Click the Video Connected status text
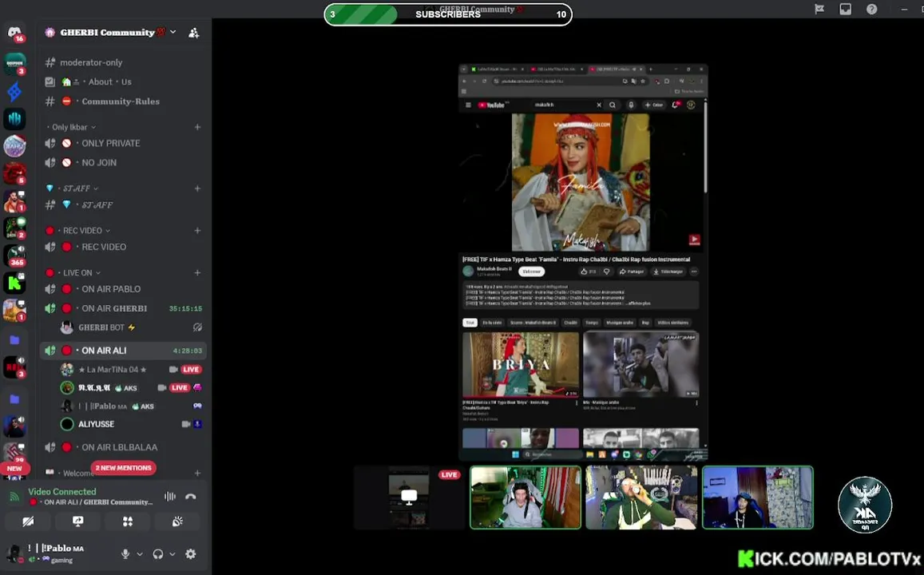 61,491
